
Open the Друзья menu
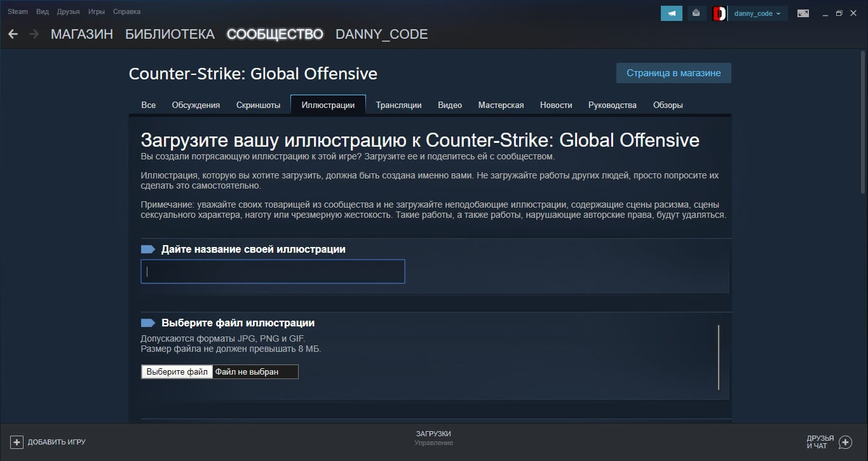click(68, 11)
